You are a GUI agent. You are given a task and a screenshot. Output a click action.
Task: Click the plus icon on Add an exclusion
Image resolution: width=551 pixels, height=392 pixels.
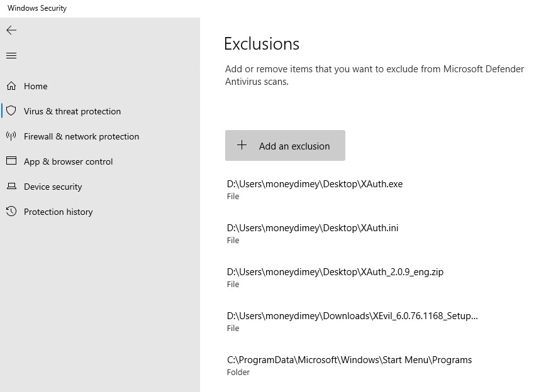pos(242,145)
